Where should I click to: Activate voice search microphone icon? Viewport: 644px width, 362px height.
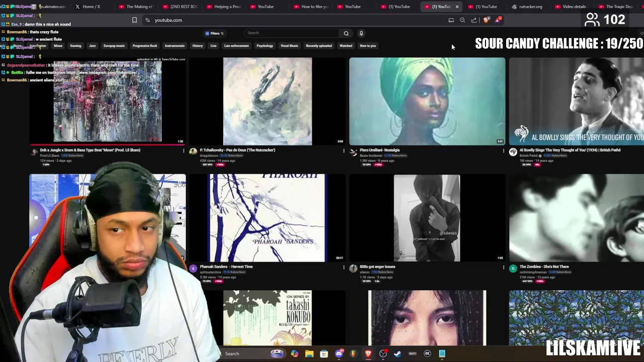coord(361,33)
